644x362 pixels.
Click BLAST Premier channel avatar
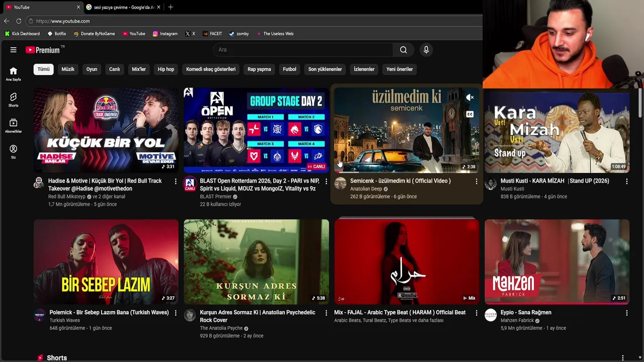tap(190, 183)
